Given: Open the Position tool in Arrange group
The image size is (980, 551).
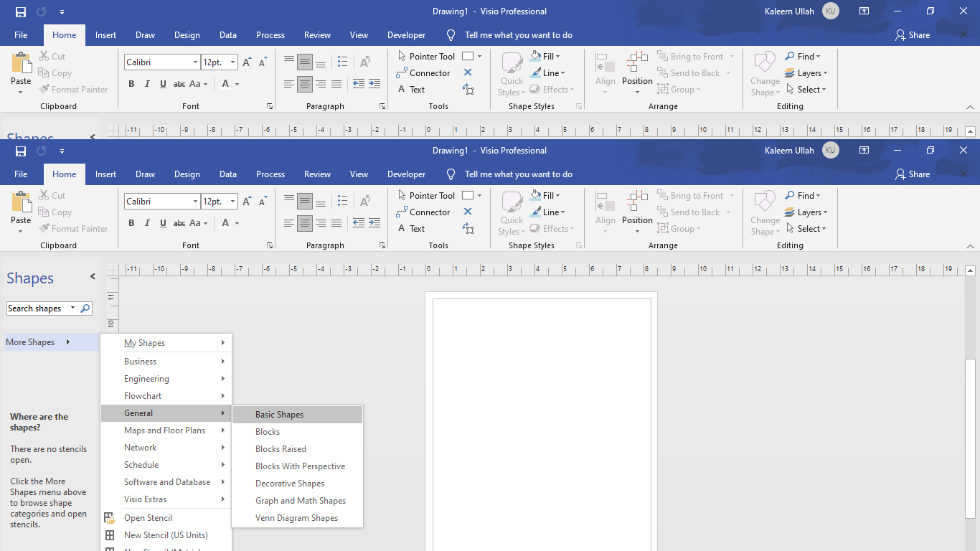Looking at the screenshot, I should tap(637, 212).
